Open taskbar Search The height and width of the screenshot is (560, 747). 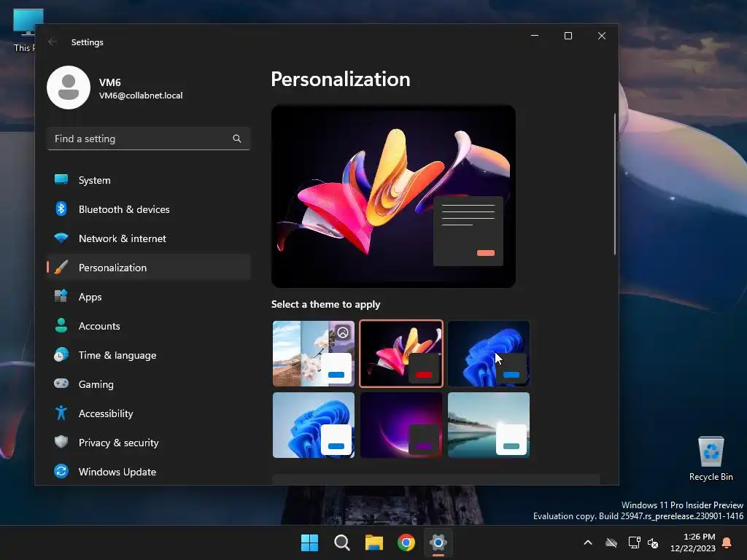[x=342, y=542]
